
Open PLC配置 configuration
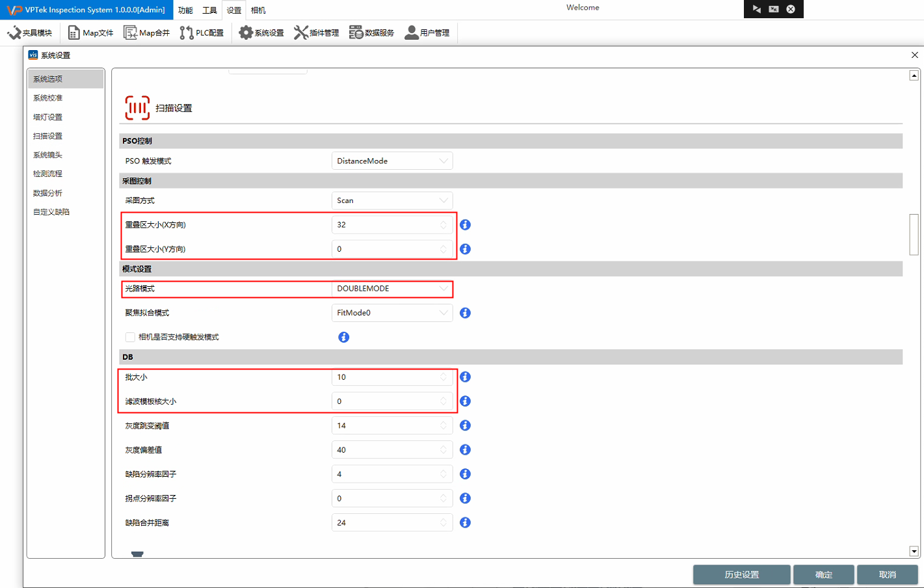point(202,33)
